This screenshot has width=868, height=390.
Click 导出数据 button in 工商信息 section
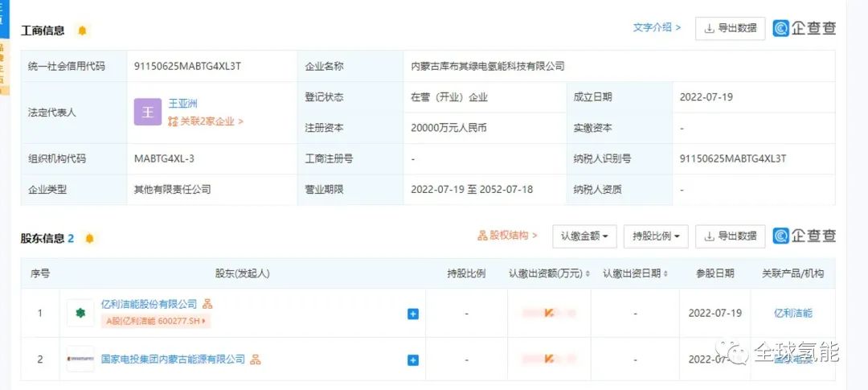pos(730,28)
